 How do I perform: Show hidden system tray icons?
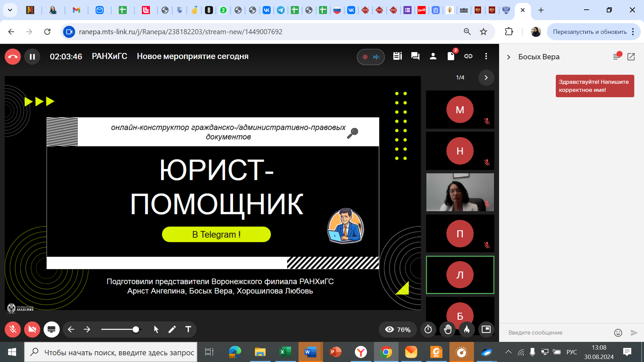coord(508,352)
